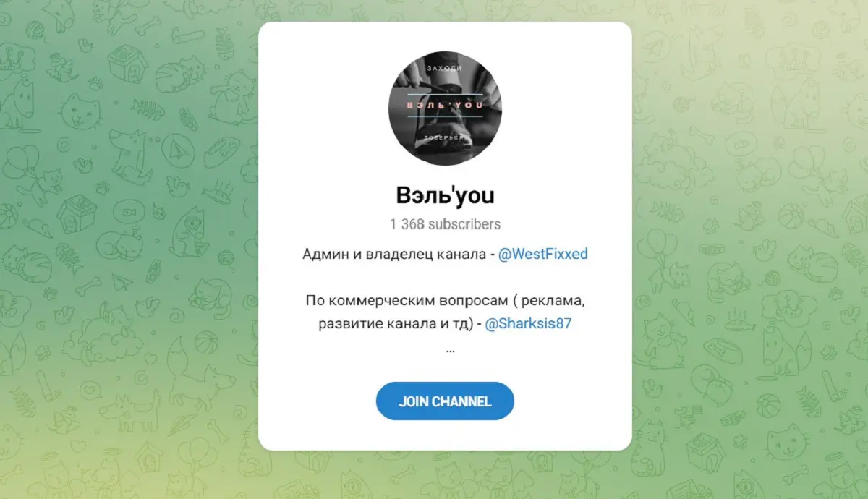Click empty white space beside JOIN CHANNEL button
The height and width of the screenshot is (499, 868).
coord(571,401)
